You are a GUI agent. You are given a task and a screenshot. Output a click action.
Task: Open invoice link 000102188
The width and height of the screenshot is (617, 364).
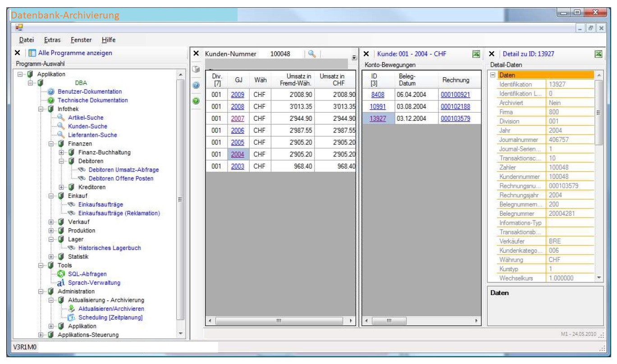click(454, 107)
